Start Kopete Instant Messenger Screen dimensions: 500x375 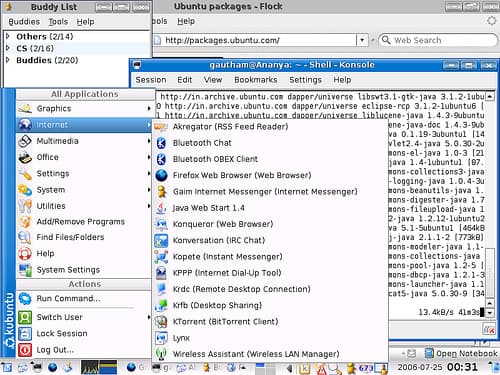[270, 257]
